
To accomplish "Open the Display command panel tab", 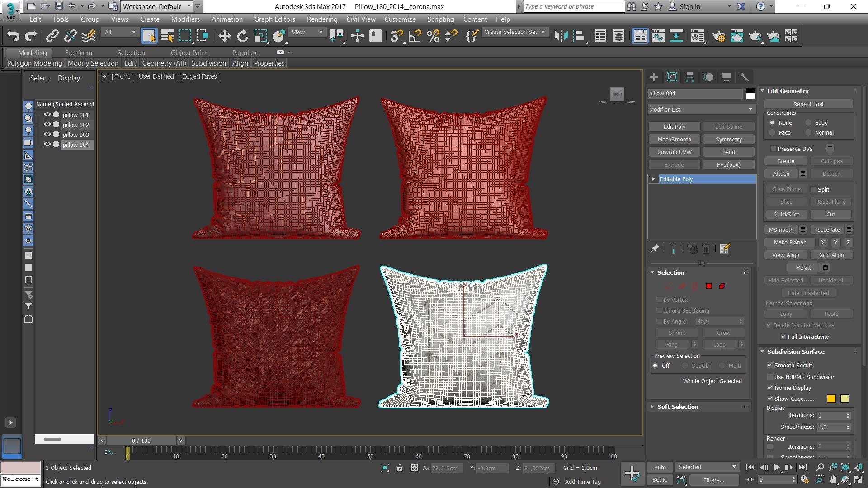I will pyautogui.click(x=726, y=77).
